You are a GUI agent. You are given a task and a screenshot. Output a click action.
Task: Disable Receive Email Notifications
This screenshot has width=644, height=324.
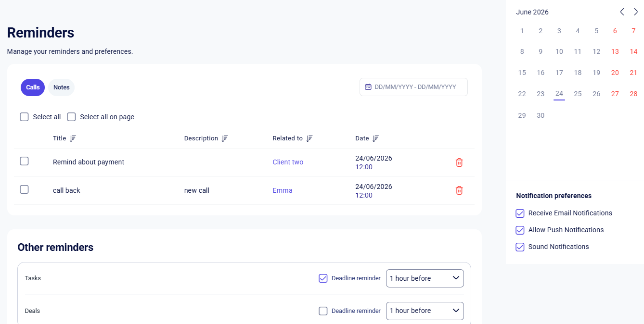(x=520, y=213)
